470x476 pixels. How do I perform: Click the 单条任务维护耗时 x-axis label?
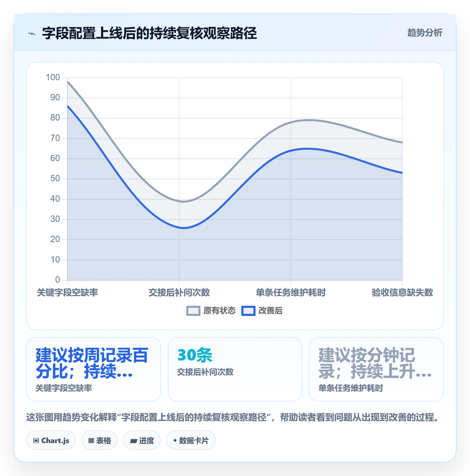coord(291,292)
